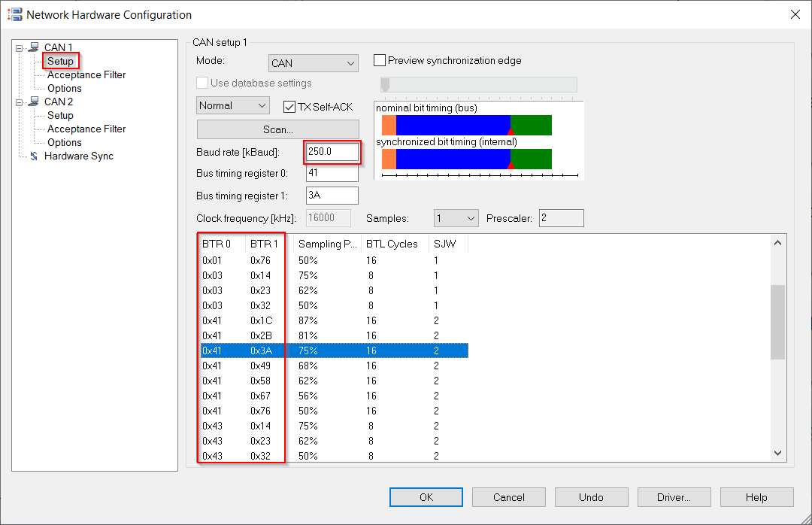Select row 0x41 0x49 with 68% sampling
812x525 pixels.
(335, 366)
